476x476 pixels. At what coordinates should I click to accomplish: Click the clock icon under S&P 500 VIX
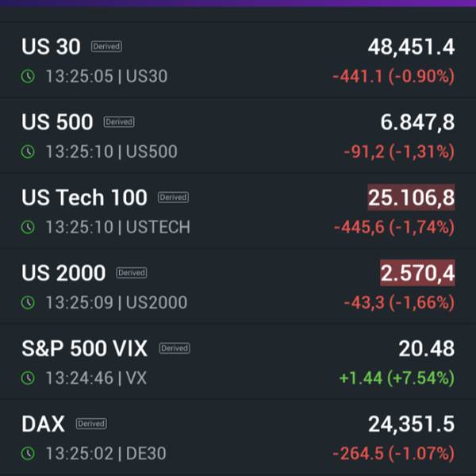[x=28, y=378]
